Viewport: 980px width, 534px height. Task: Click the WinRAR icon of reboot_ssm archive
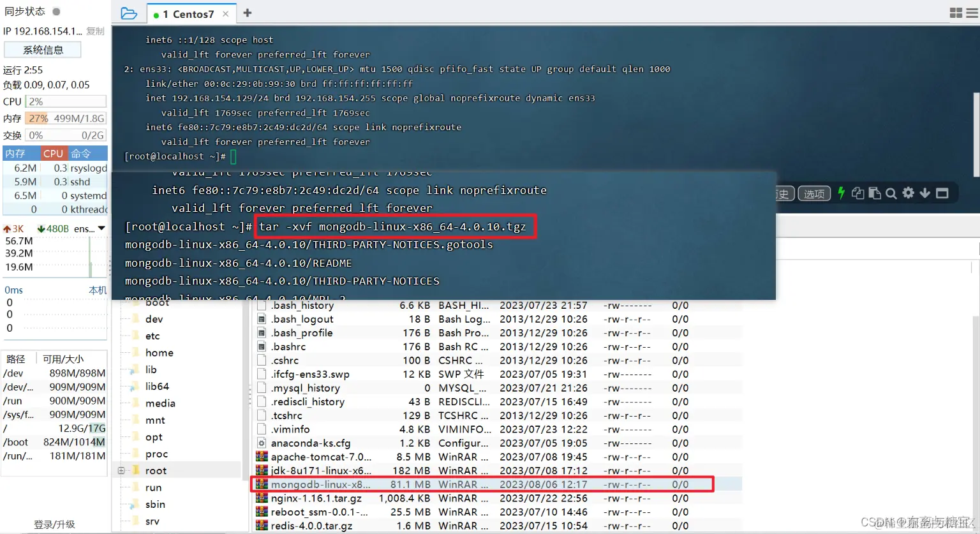click(262, 512)
